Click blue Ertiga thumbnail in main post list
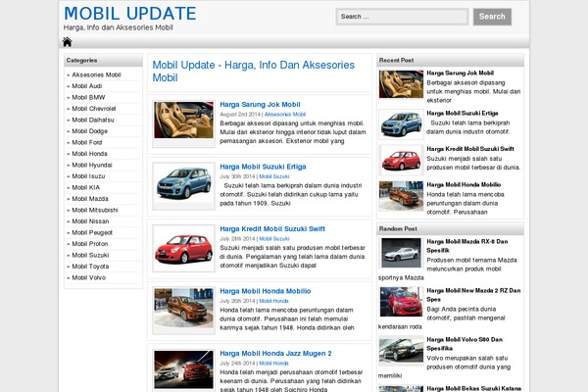 [184, 182]
